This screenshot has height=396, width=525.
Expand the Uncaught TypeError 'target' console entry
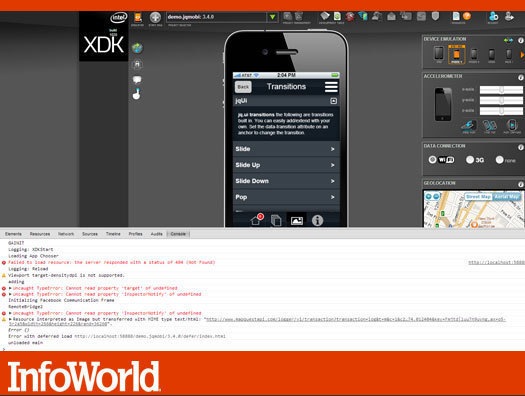point(10,288)
